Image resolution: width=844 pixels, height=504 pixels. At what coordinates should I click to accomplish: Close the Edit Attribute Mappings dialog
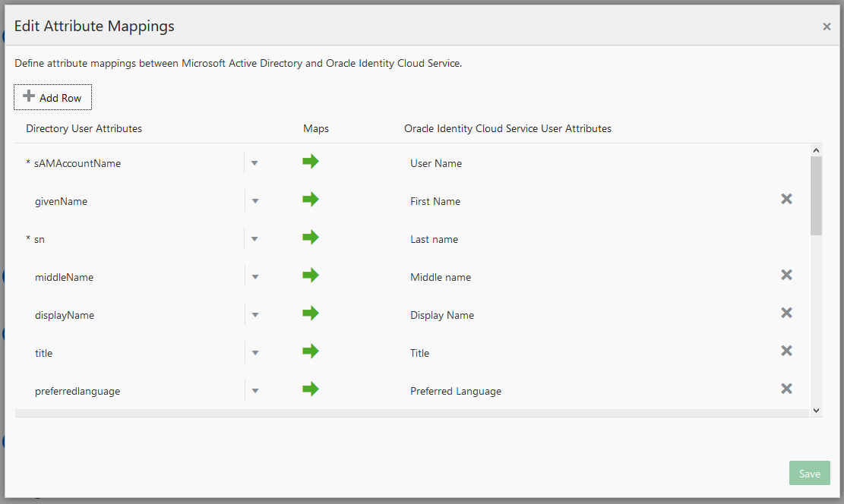click(827, 27)
